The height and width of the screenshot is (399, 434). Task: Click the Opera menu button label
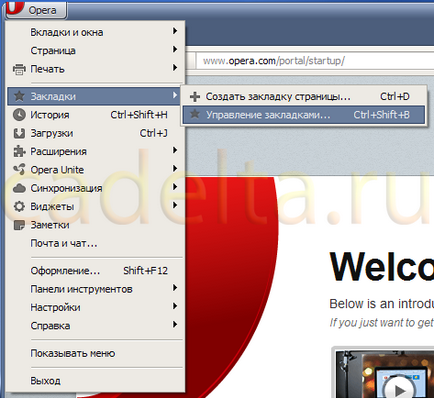(x=42, y=10)
